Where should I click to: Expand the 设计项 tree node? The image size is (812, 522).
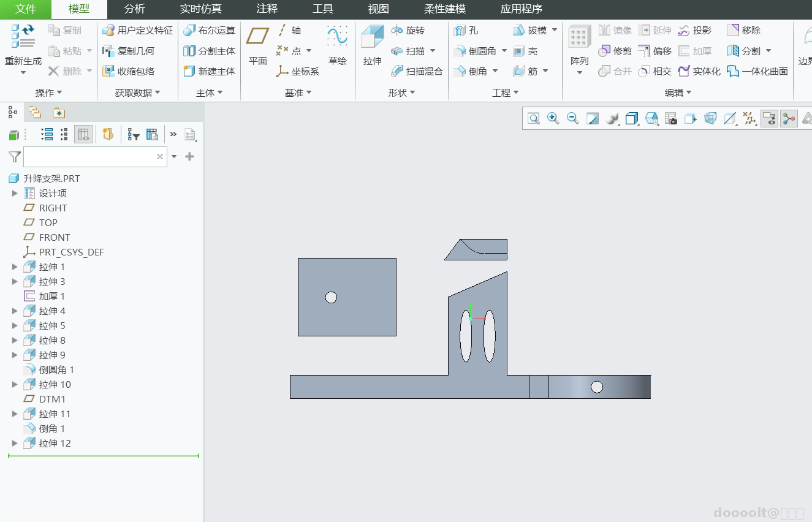[15, 194]
